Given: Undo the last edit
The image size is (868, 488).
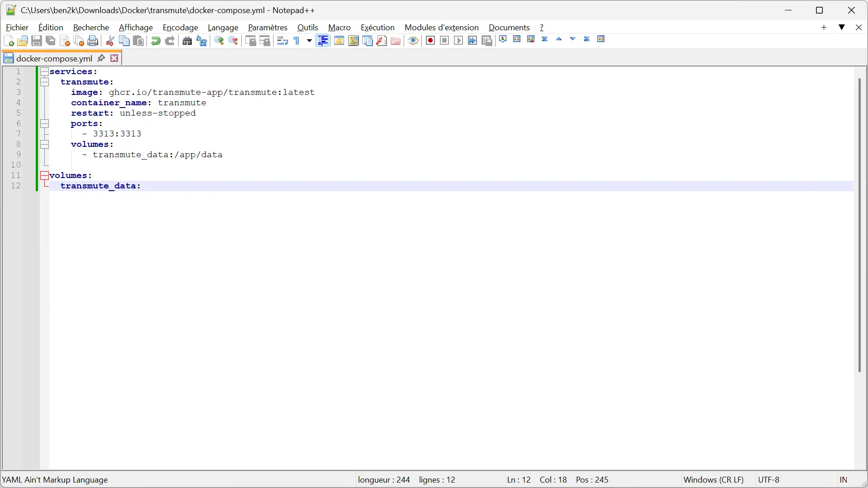Looking at the screenshot, I should coord(156,41).
